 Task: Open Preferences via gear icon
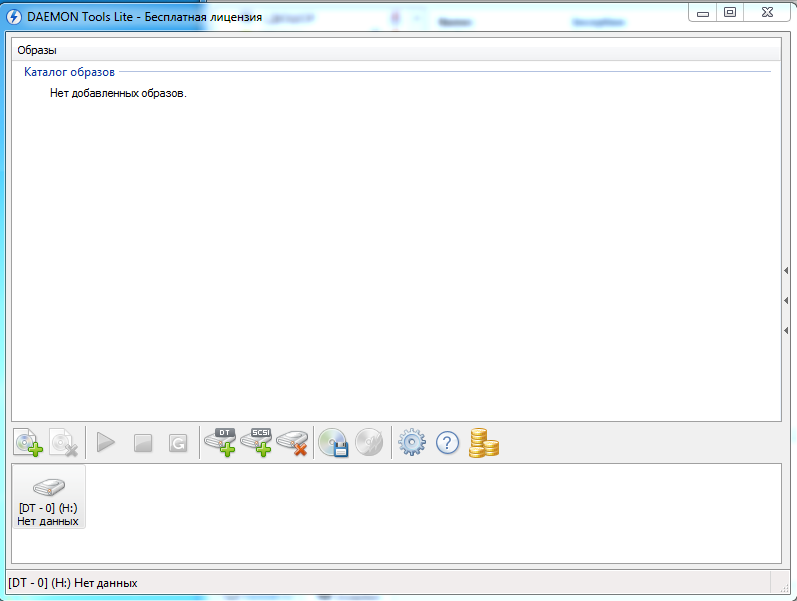pyautogui.click(x=412, y=443)
